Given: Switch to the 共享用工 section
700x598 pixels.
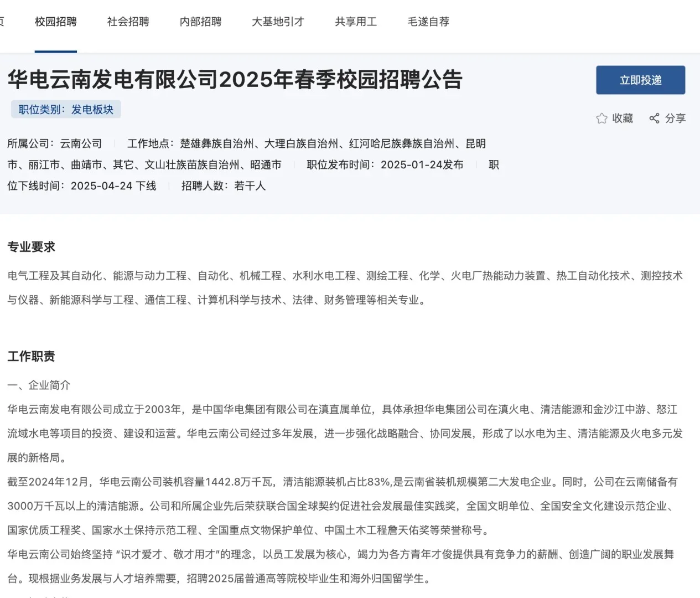Looking at the screenshot, I should click(x=356, y=22).
